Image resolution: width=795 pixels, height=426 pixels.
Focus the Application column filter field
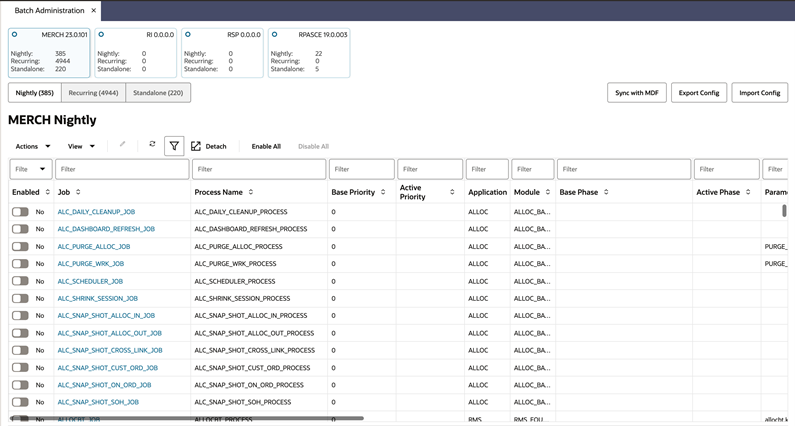click(x=487, y=169)
